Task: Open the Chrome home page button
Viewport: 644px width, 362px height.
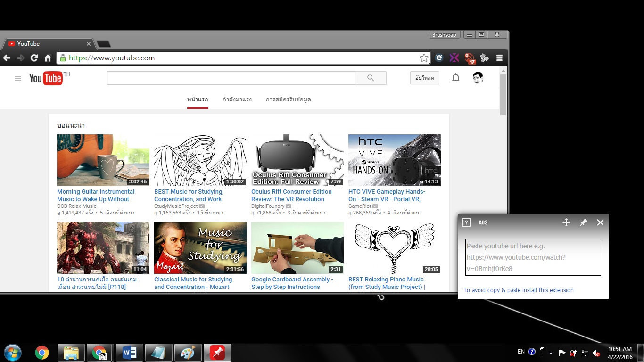Action: coord(48,58)
